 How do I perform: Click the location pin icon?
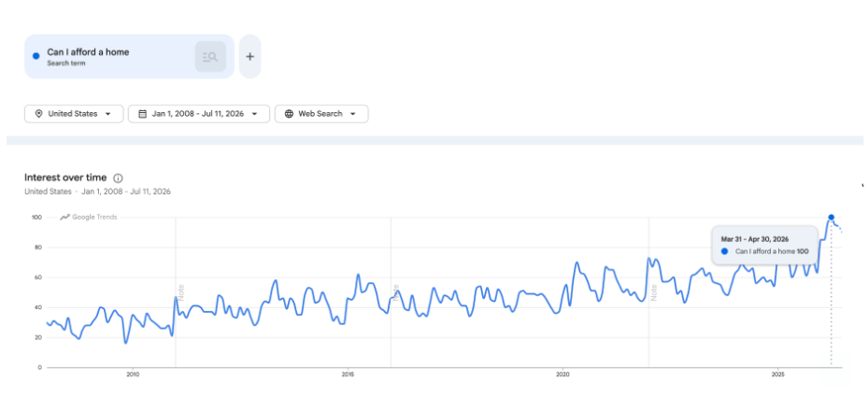[38, 113]
